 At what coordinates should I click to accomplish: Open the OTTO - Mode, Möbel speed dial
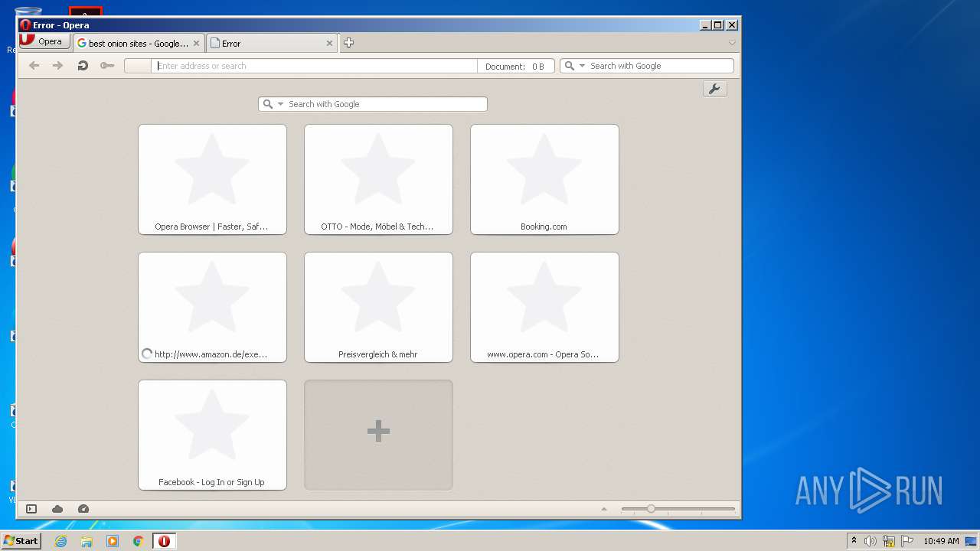point(378,179)
